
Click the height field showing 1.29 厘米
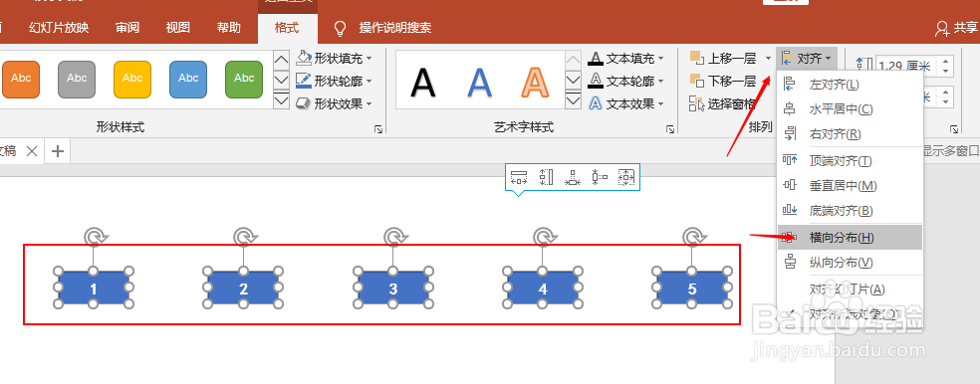[907, 66]
